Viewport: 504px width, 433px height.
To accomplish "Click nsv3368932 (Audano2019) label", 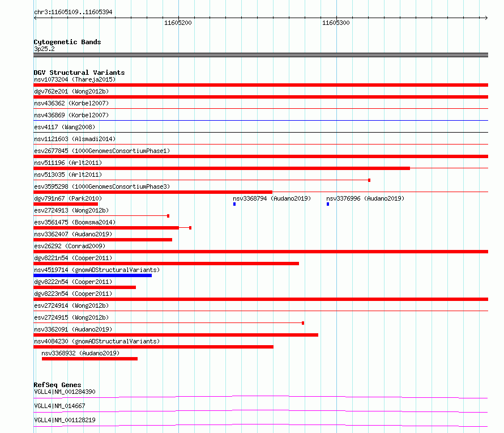I will point(80,353).
